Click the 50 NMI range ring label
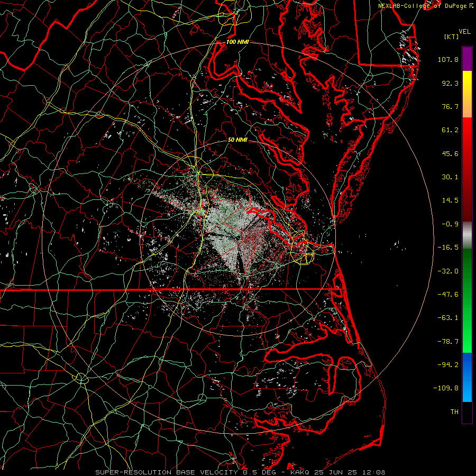476x476 pixels. pyautogui.click(x=237, y=140)
